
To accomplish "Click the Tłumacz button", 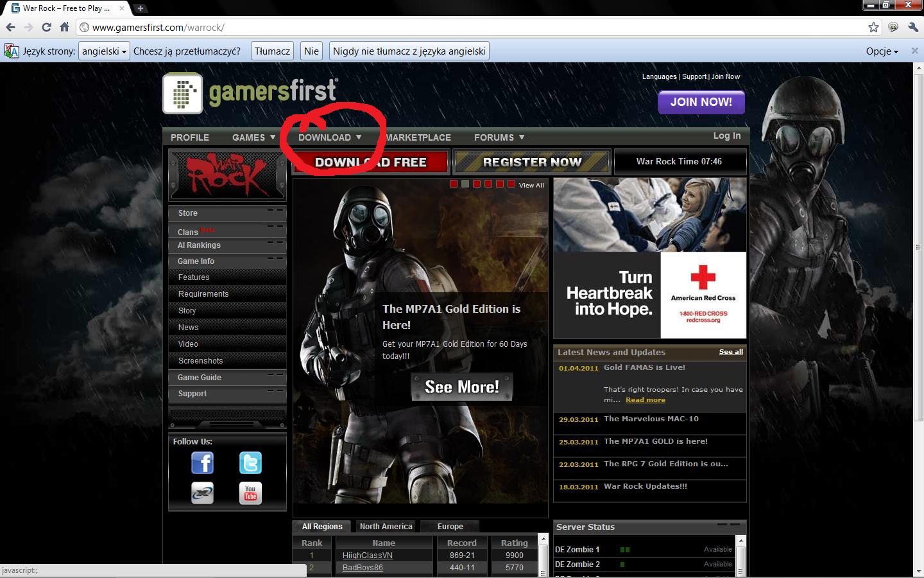I will pos(272,51).
